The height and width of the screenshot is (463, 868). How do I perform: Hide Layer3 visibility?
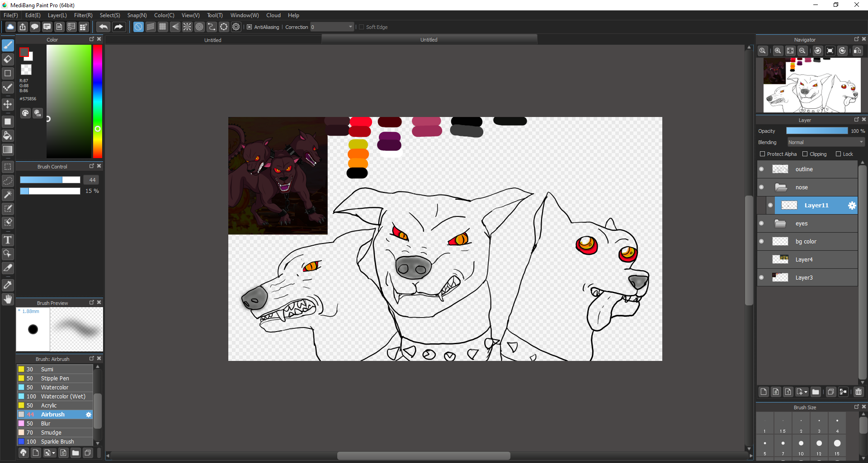pyautogui.click(x=761, y=278)
